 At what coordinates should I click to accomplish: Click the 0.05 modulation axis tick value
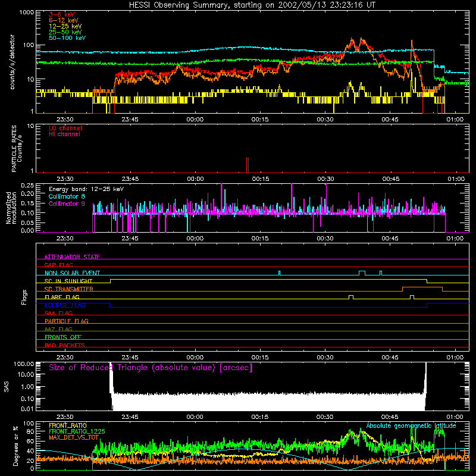pos(27,223)
